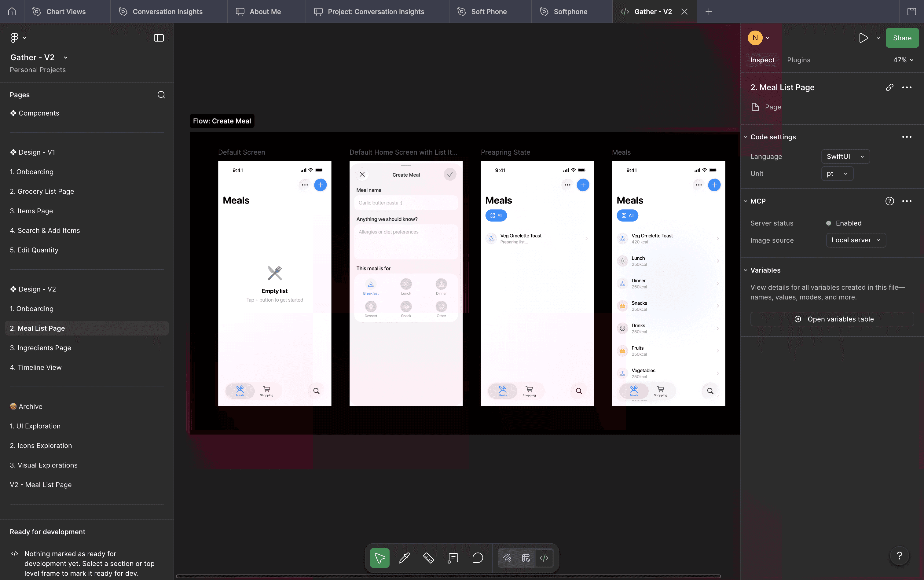Click the horizontal canvas scrollbar
924x580 pixels.
coord(448,576)
